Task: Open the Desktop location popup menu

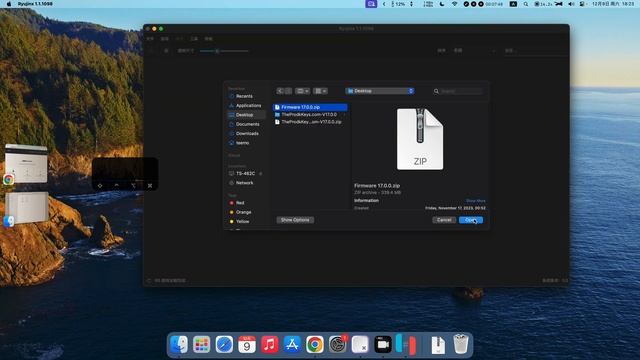Action: (380, 91)
